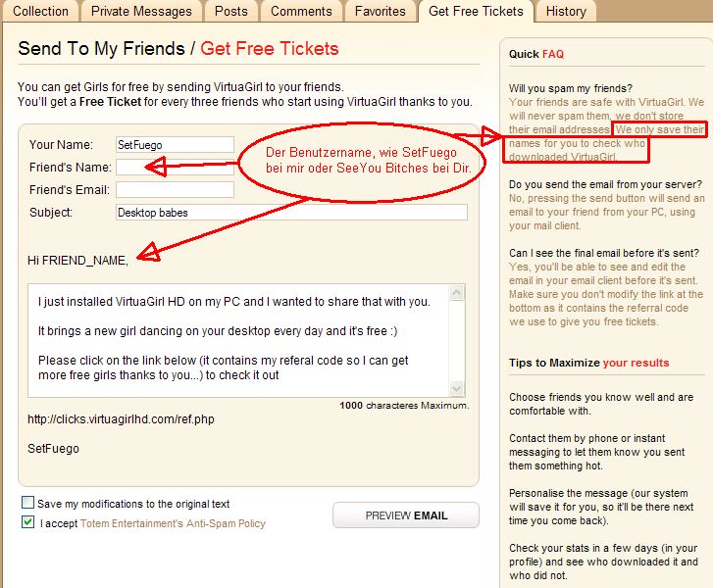The image size is (713, 588).
Task: Focus the Your Name input field
Action: tap(176, 145)
